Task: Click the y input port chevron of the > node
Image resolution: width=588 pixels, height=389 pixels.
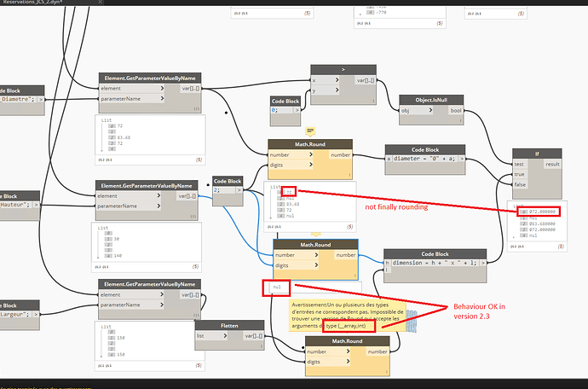Action: coord(337,90)
